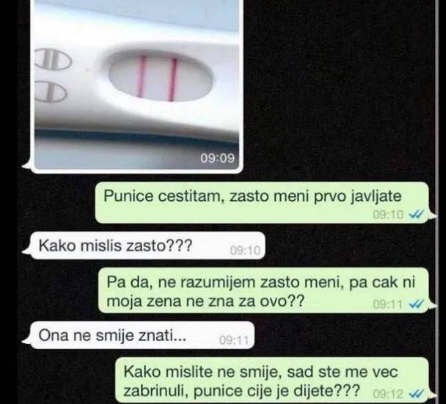The height and width of the screenshot is (404, 446).
Task: Tap the 09:12 timestamp on last message
Action: (x=388, y=394)
